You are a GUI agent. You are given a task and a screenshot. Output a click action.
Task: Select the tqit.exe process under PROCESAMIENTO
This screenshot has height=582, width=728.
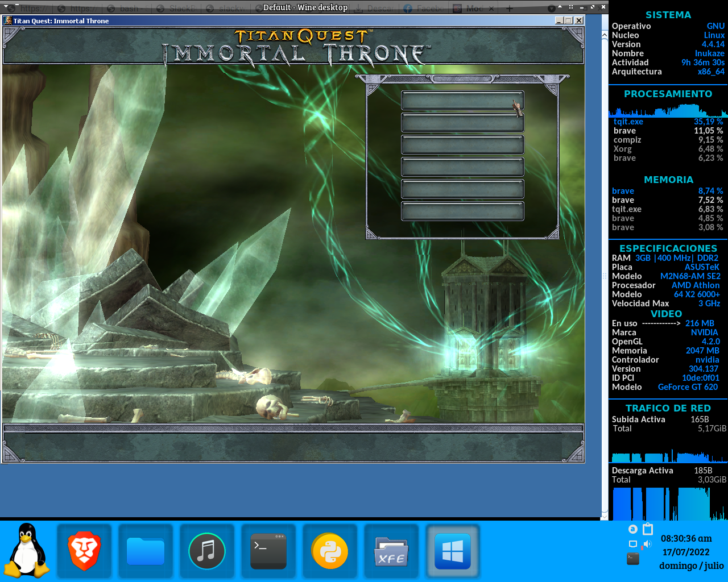668,122
